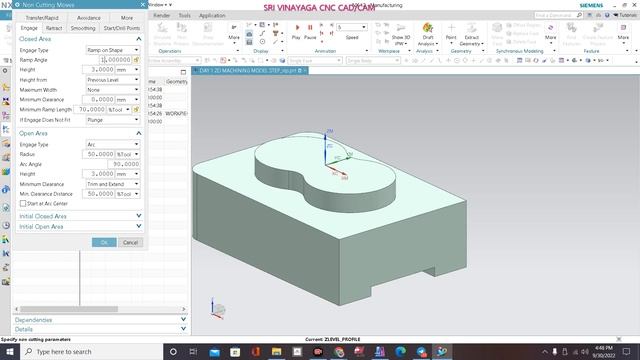
Task: Click the clock resource bar icon
Action: point(6,225)
